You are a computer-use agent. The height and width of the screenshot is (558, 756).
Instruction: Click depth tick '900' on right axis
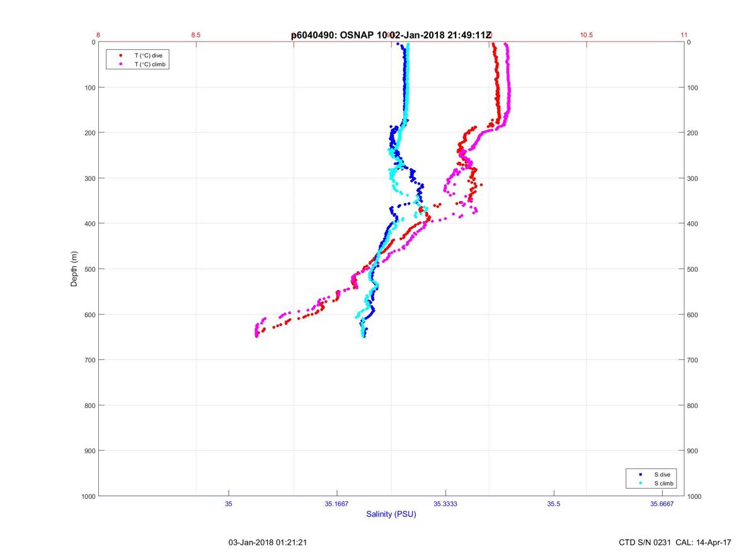pos(693,451)
